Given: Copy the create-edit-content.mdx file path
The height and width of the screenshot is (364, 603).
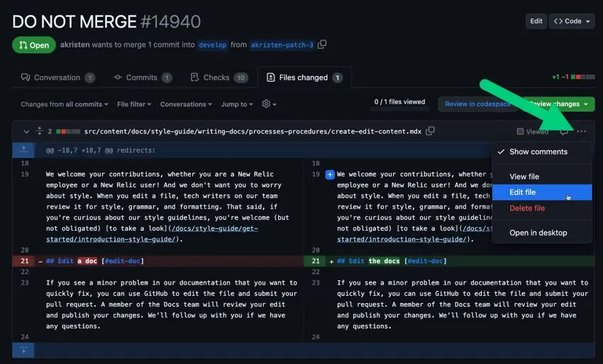Looking at the screenshot, I should tap(431, 131).
